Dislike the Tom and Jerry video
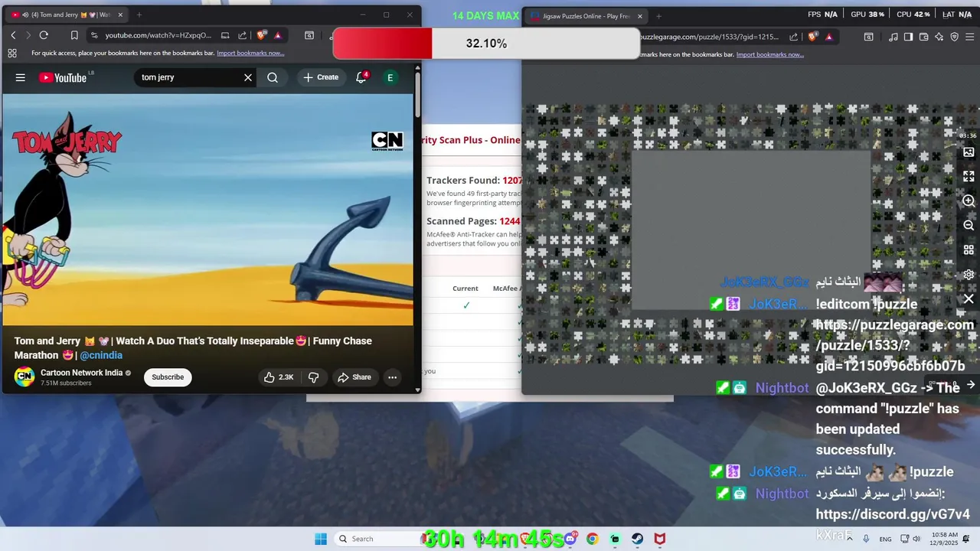Viewport: 980px width, 551px height. click(313, 377)
